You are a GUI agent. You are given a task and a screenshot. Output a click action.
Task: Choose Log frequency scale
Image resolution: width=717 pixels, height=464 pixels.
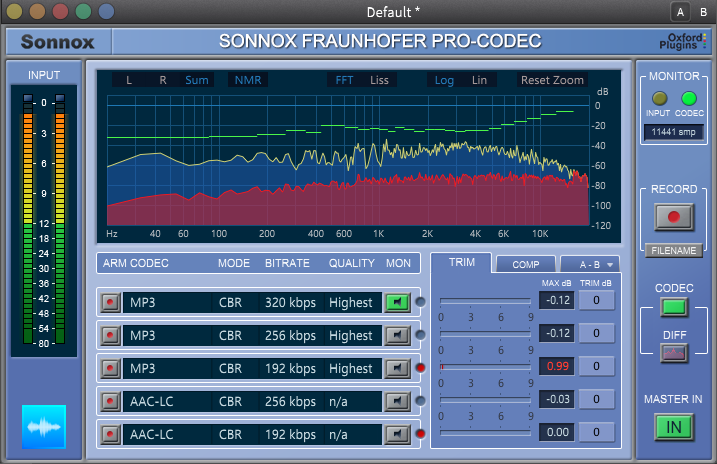coord(444,80)
